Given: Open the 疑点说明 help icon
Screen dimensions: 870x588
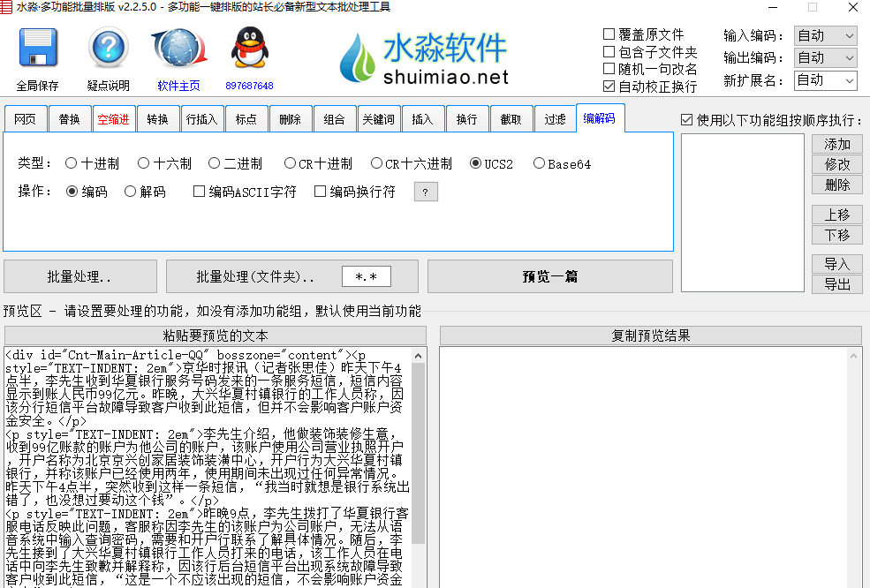Looking at the screenshot, I should 108,49.
